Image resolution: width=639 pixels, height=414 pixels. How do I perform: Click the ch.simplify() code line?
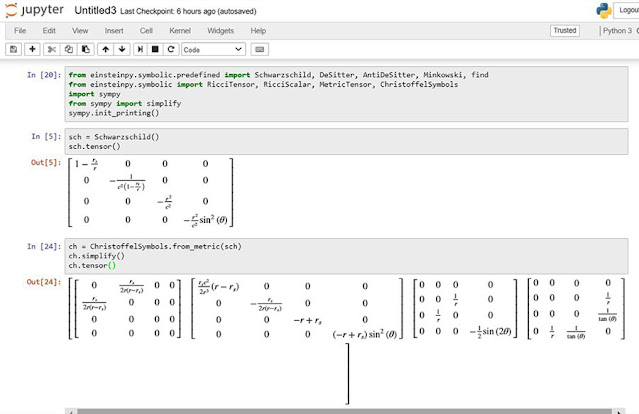[97, 256]
